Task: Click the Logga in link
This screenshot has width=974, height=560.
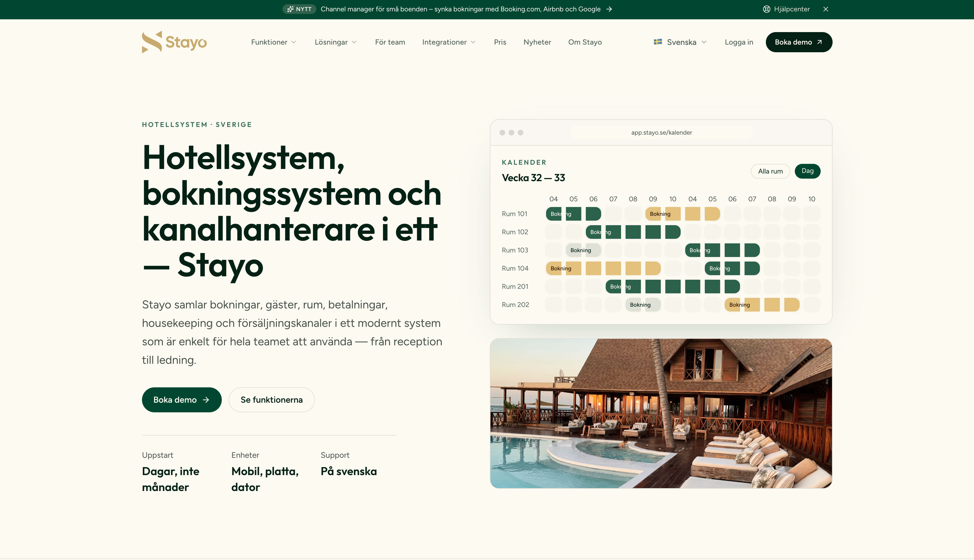Action: 739,42
